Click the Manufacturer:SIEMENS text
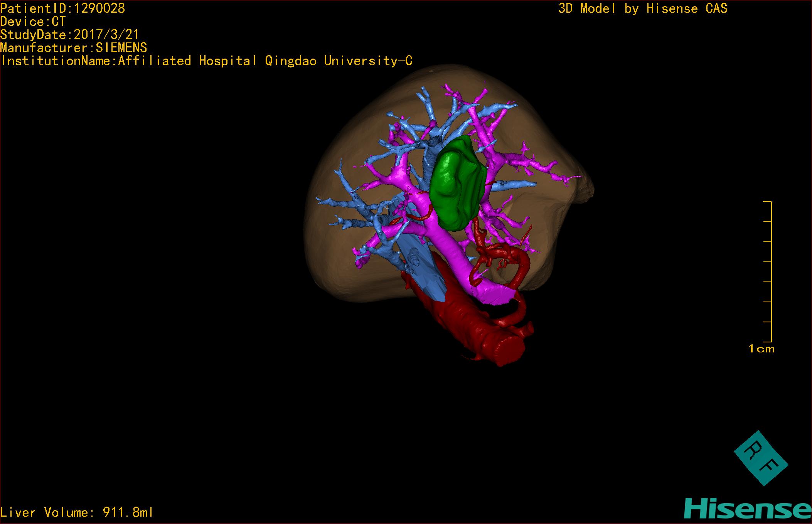The width and height of the screenshot is (812, 524). pos(74,48)
